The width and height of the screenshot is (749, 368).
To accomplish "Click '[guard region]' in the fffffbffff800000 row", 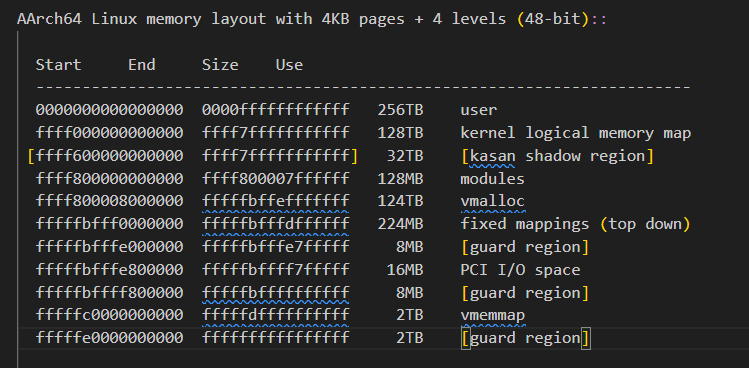I will [524, 292].
